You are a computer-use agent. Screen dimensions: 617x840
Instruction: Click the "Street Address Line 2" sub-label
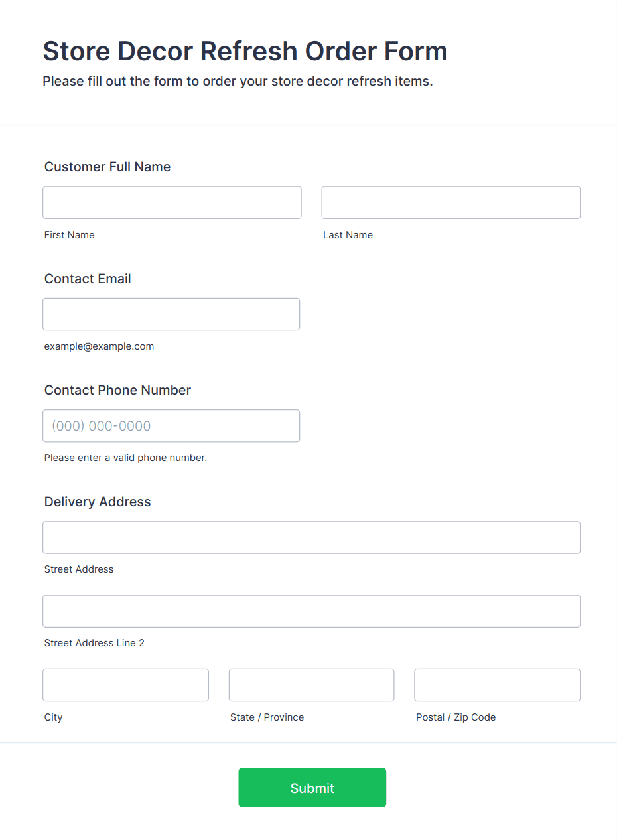coord(94,643)
